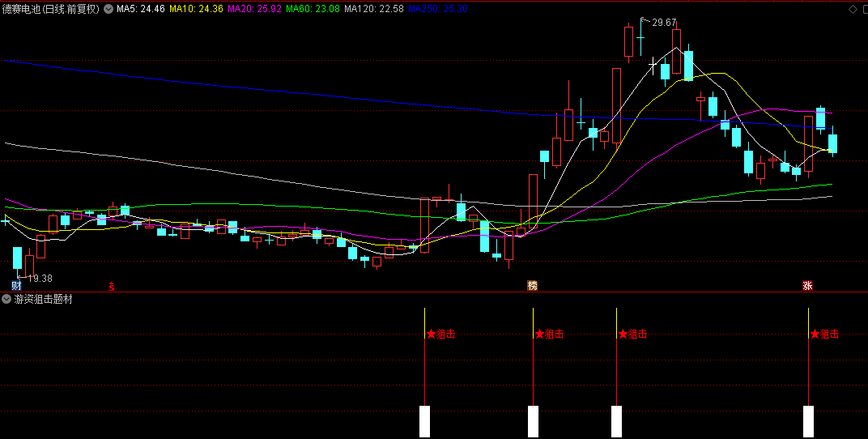
Task: Select the MA120: 22.58 legend label
Action: [x=373, y=9]
